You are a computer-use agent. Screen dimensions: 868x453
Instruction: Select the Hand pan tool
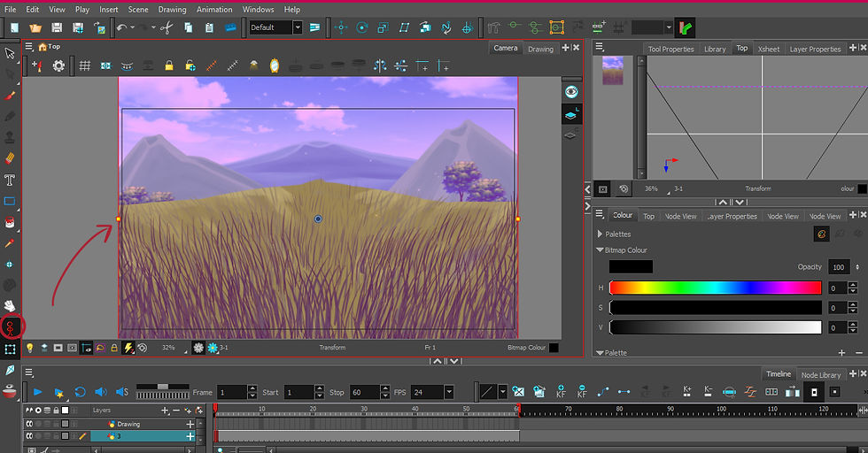[10, 306]
